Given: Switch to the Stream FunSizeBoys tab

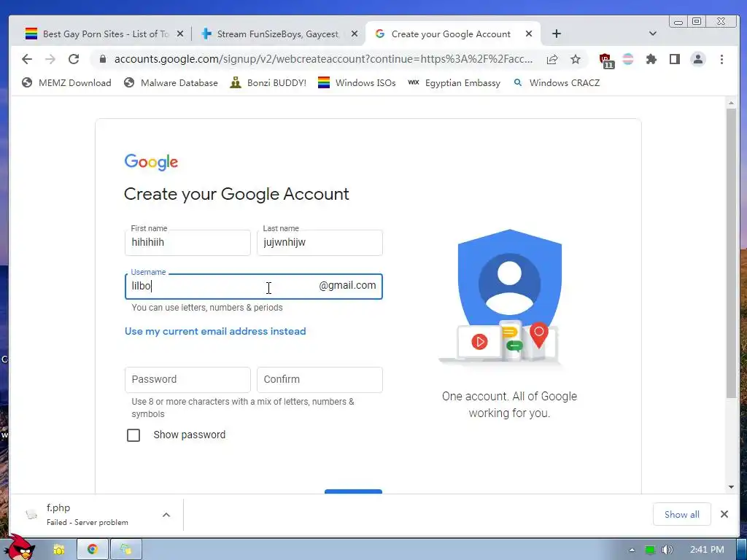Looking at the screenshot, I should pos(278,34).
